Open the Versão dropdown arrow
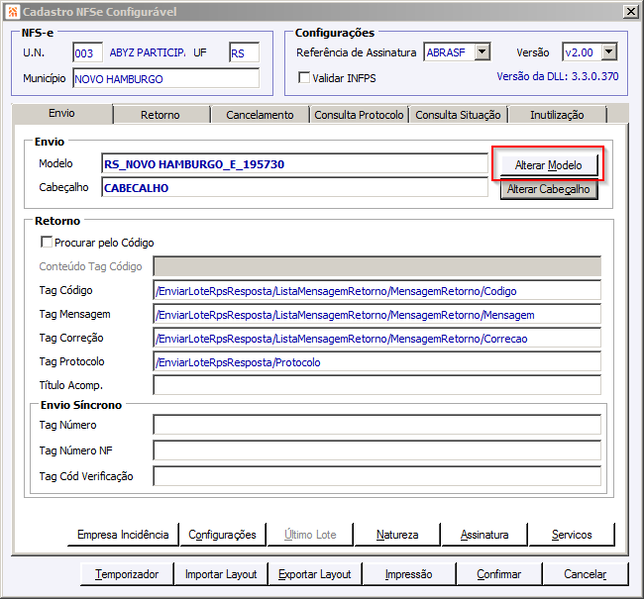 point(609,52)
